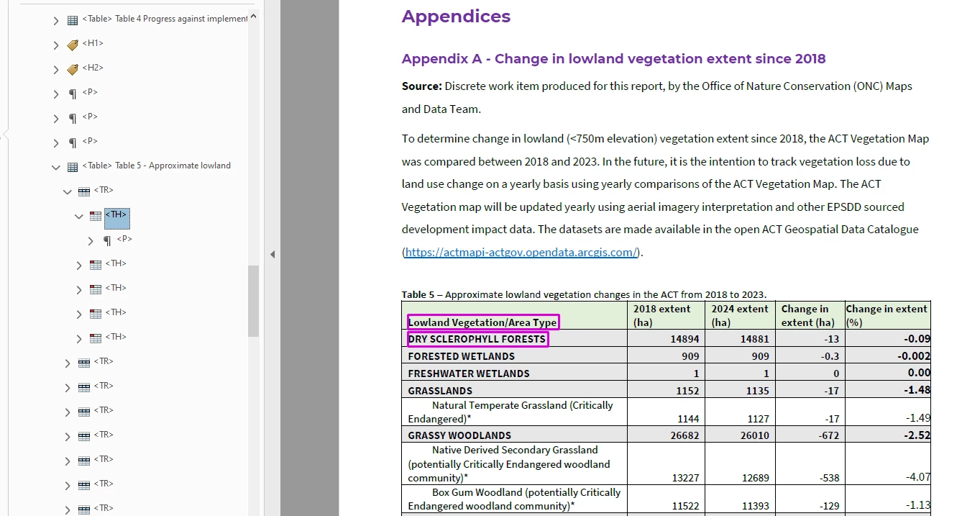The image size is (980, 516).
Task: Click the Box Gum Woodland row label
Action: (514, 499)
